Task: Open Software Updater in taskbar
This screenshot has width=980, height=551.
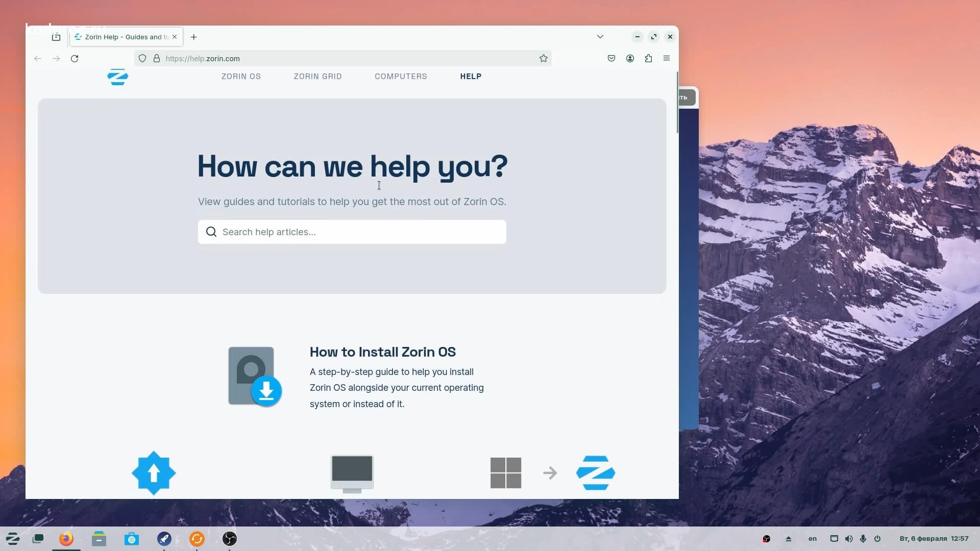Action: click(x=197, y=539)
